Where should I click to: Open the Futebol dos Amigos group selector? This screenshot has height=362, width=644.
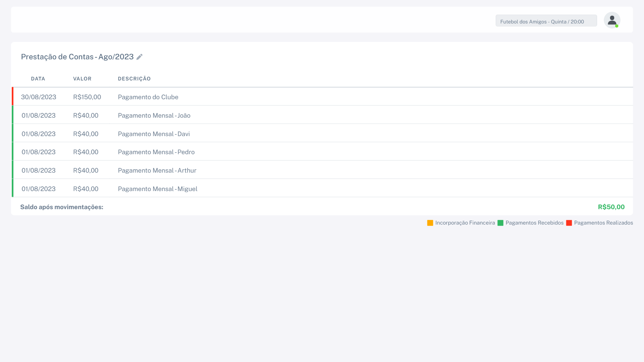[546, 21]
